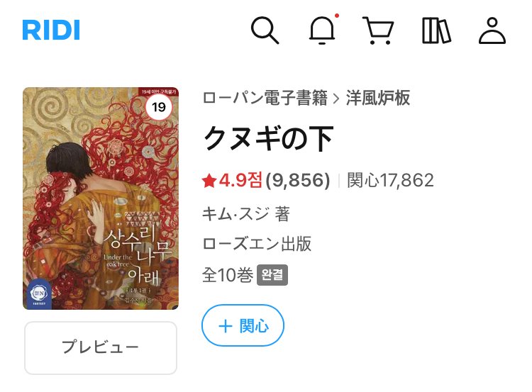
Task: Open the account profile icon
Action: click(x=492, y=30)
